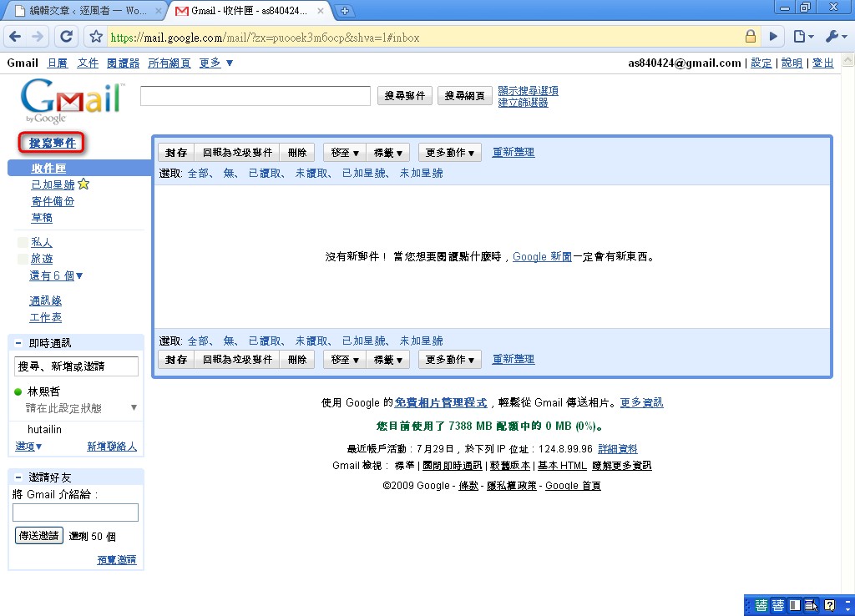Go back with the browser Back arrow
Image resolution: width=855 pixels, height=616 pixels.
point(15,37)
